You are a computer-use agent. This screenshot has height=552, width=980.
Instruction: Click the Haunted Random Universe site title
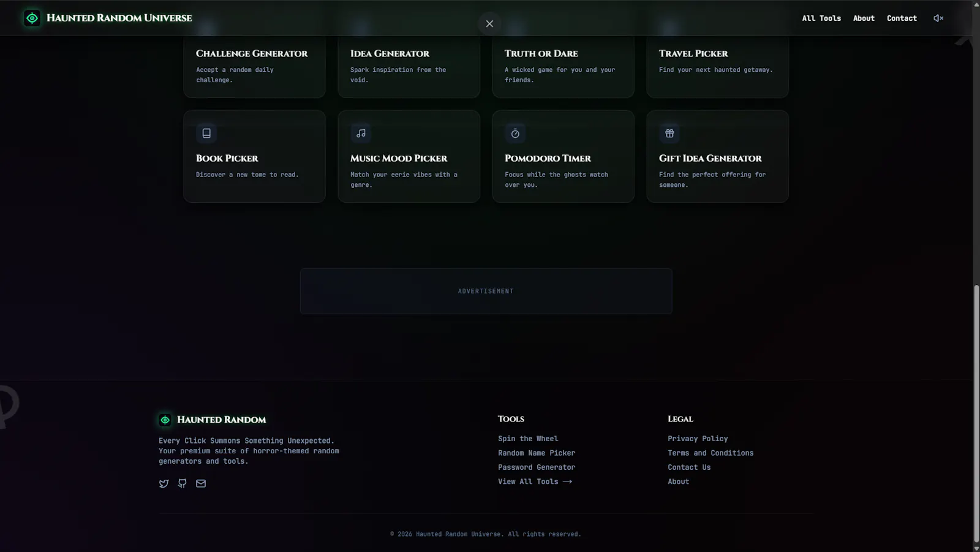coord(119,18)
